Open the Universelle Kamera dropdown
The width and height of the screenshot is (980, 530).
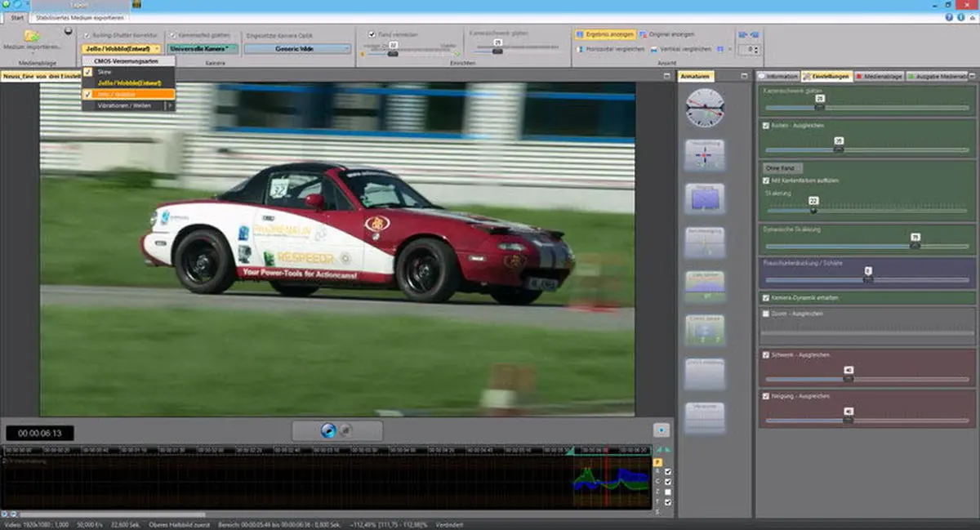tap(203, 49)
